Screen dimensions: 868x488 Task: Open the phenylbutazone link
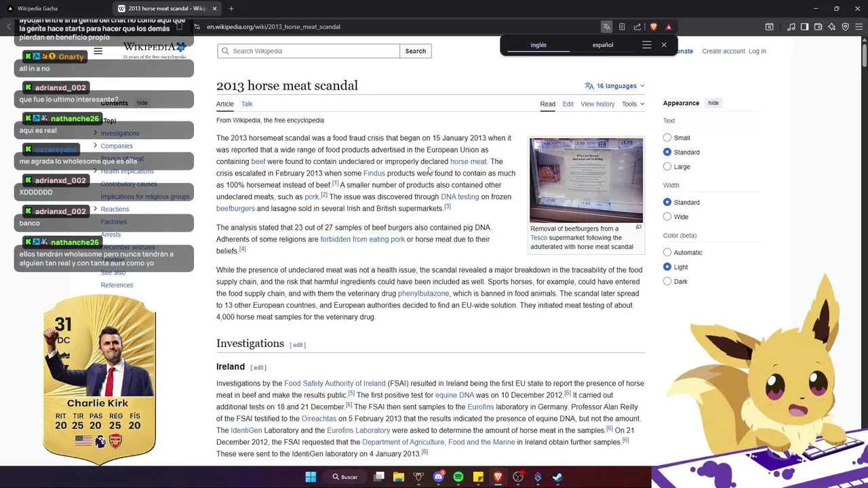click(x=423, y=293)
